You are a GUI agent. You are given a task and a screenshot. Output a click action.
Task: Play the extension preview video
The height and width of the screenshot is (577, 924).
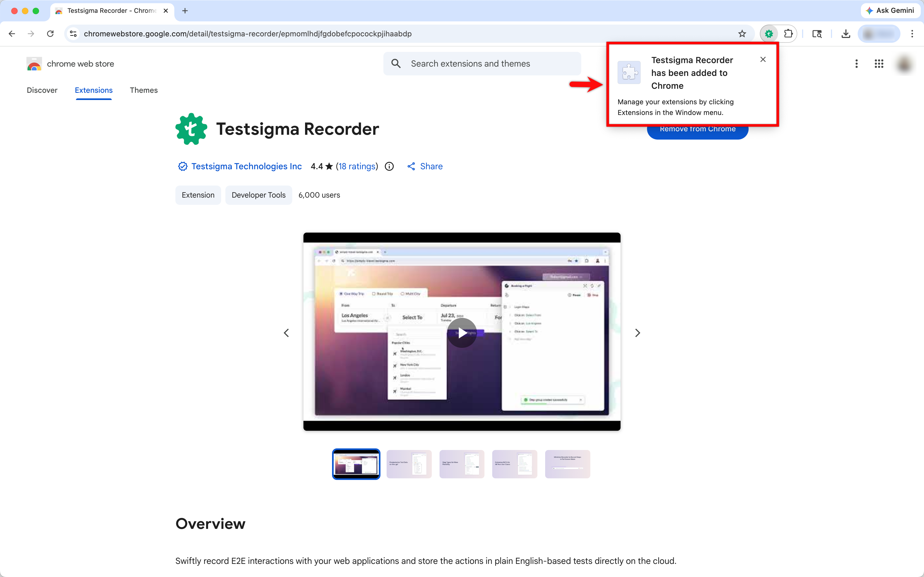click(x=462, y=333)
